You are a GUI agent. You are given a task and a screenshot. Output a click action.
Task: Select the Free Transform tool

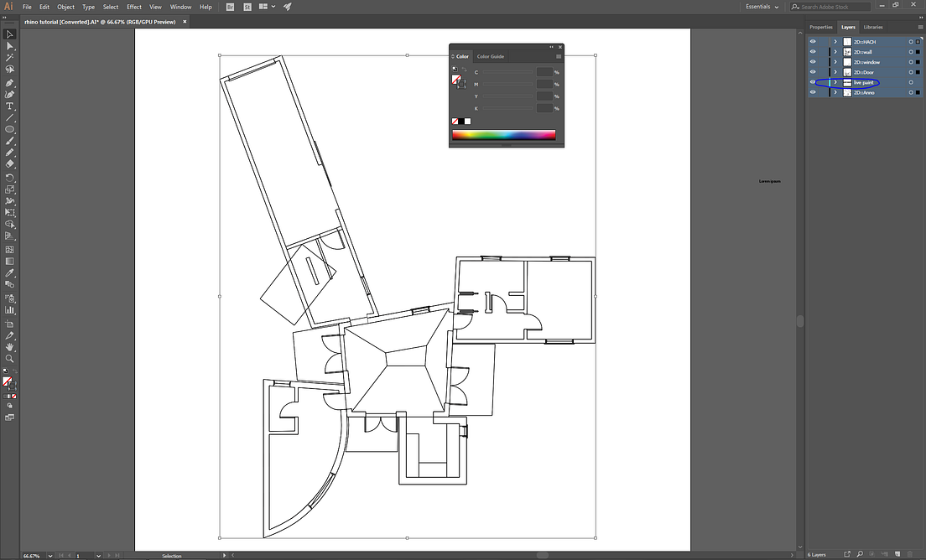pos(9,212)
